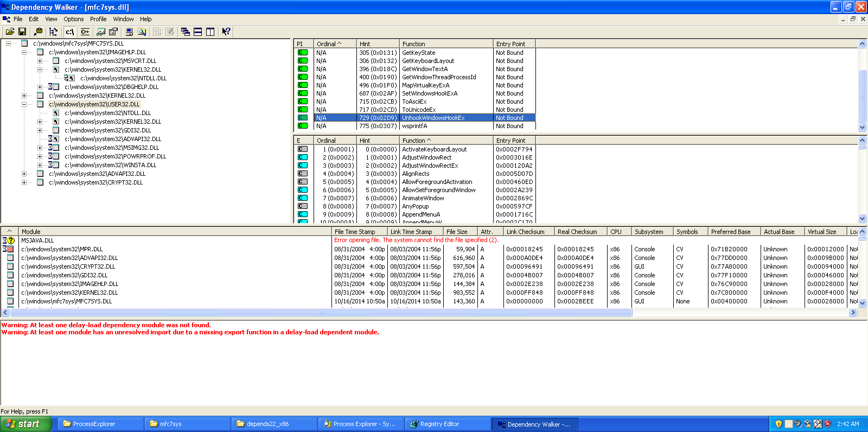The height and width of the screenshot is (432, 868).
Task: Click the Dependency Walker icon left of File menu
Action: pos(7,19)
